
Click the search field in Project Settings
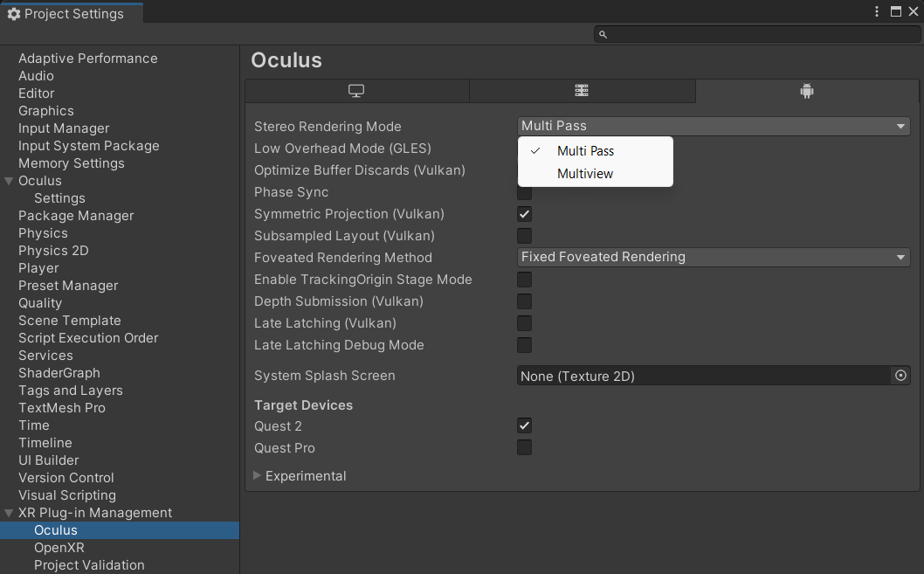point(756,34)
